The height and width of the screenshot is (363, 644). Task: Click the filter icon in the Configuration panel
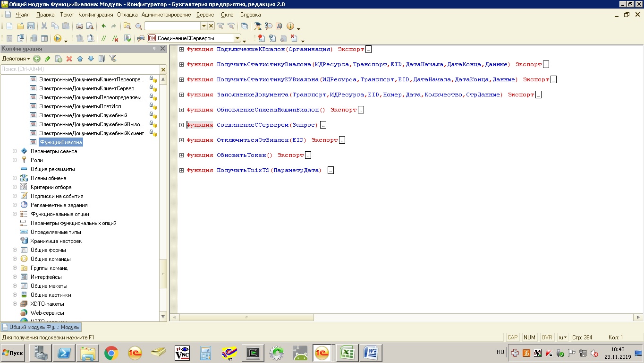112,59
